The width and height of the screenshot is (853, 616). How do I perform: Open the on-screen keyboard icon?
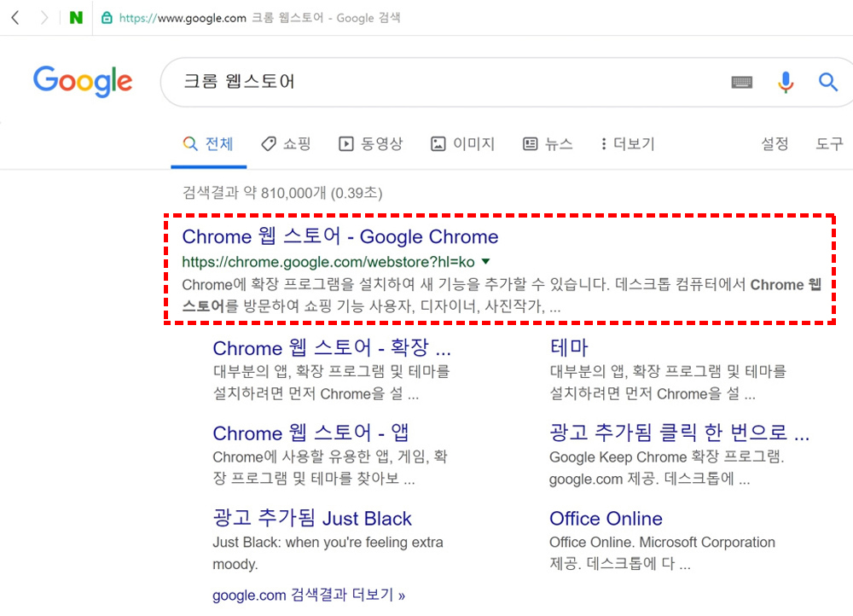742,82
